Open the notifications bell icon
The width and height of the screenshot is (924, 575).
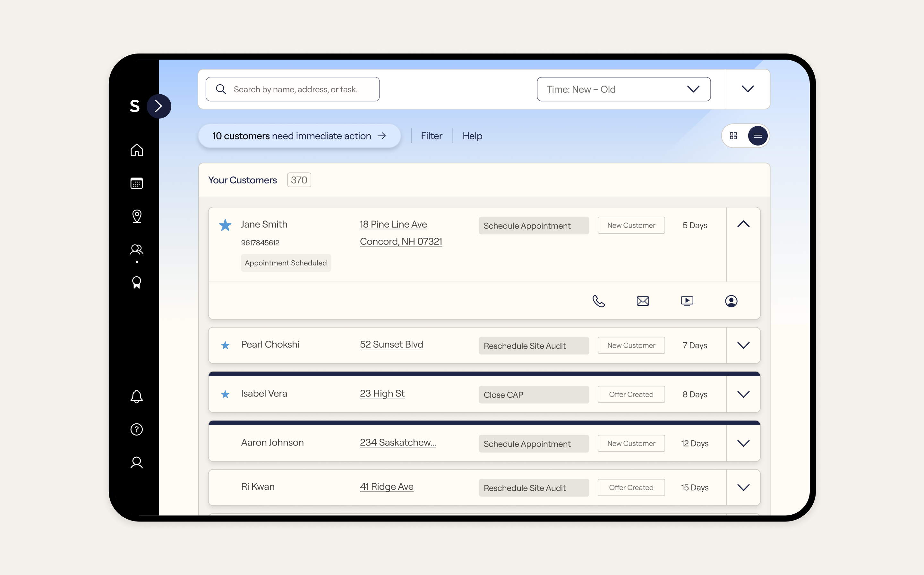[137, 396]
